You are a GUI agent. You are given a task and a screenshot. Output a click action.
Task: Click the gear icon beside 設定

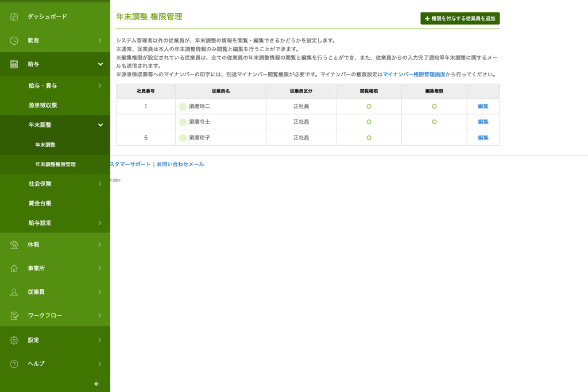(14, 340)
